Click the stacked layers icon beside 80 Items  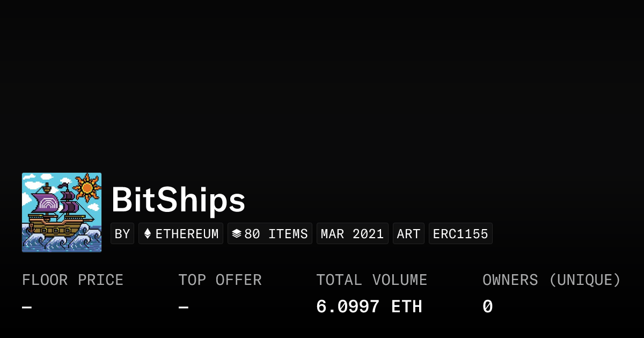click(236, 234)
